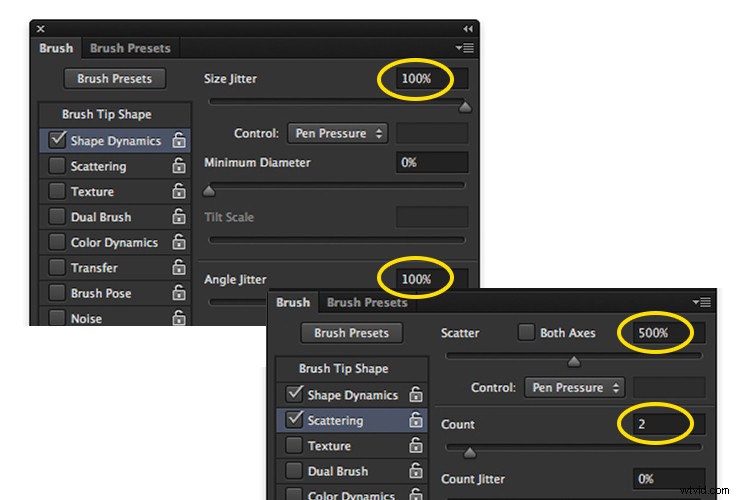Uncheck Shape Dynamics in the upper panel
Screen dimensions: 750x500
pos(57,140)
